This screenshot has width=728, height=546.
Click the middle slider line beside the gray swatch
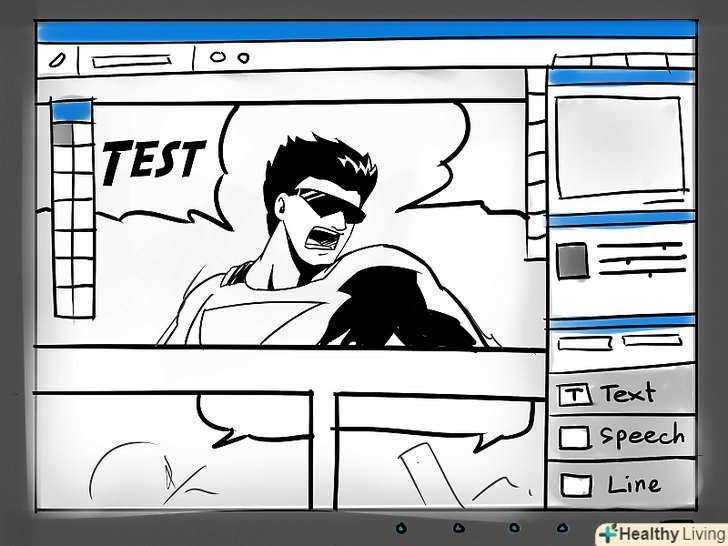pos(643,259)
